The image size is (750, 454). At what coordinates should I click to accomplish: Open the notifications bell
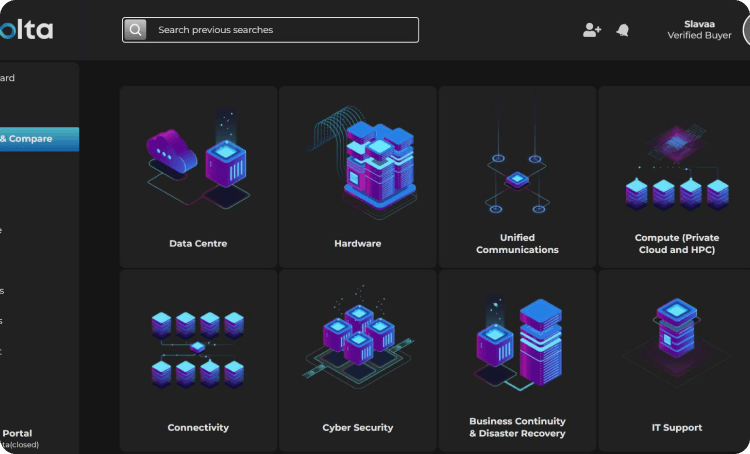(x=623, y=30)
